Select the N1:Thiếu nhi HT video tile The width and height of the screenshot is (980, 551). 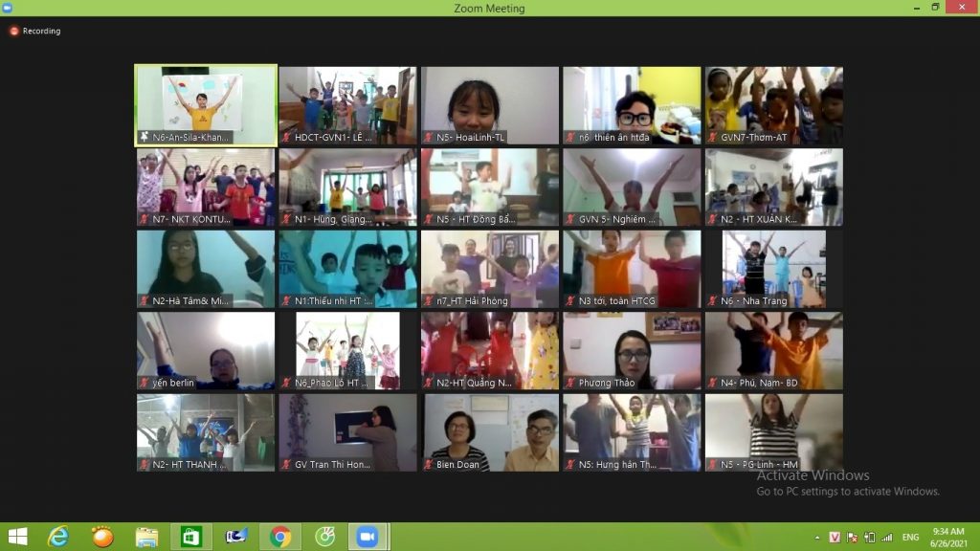(347, 269)
